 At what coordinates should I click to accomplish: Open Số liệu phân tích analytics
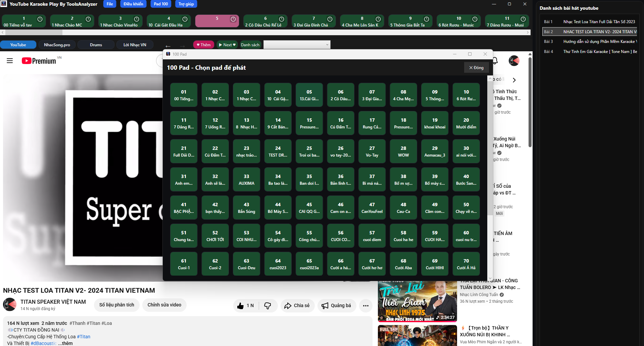[117, 305]
